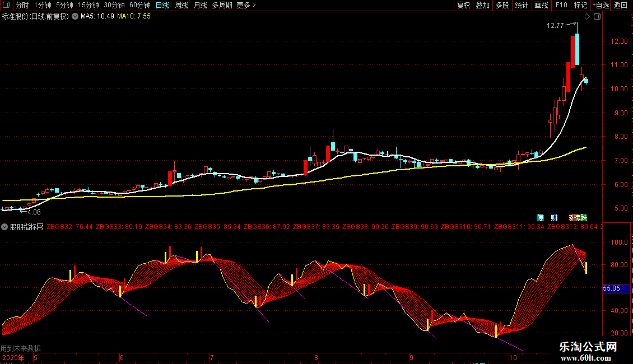633x364 pixels.
Task: Open the 多股 multi-stock view
Action: [502, 5]
